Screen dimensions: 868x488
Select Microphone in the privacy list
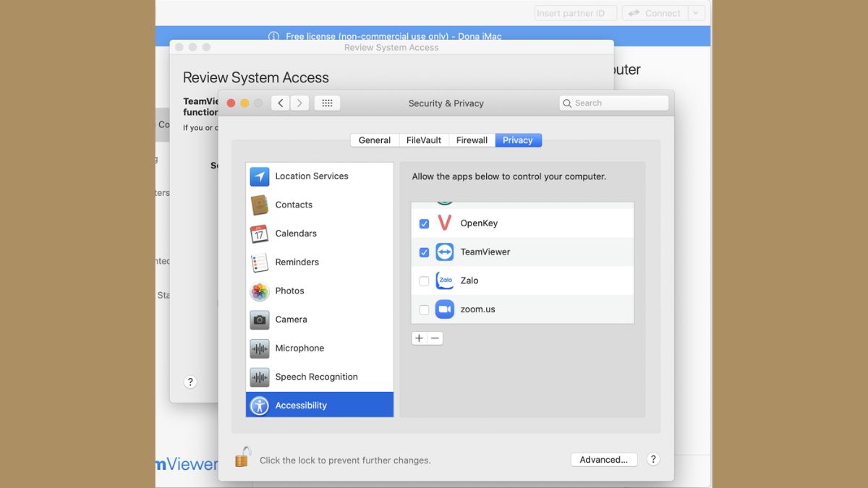[x=320, y=348]
